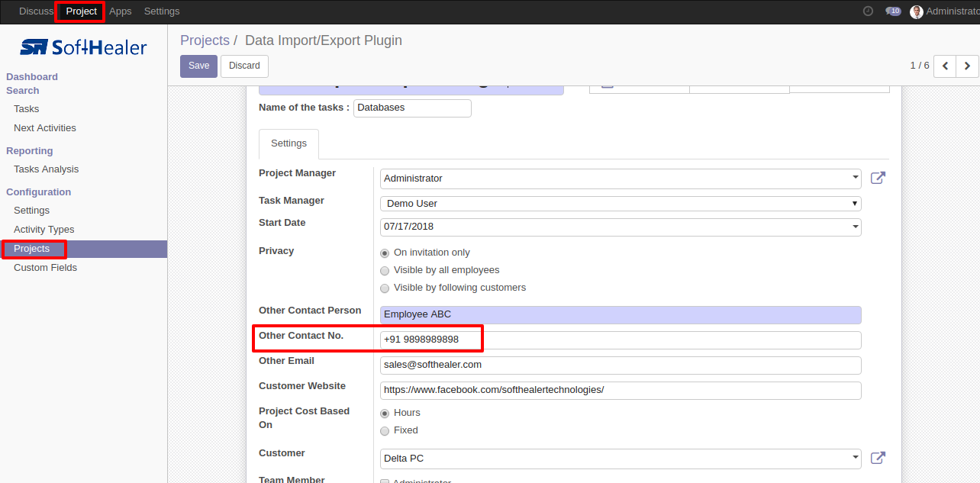Click the SoftHealer logo
The width and height of the screenshot is (980, 483).
(83, 47)
